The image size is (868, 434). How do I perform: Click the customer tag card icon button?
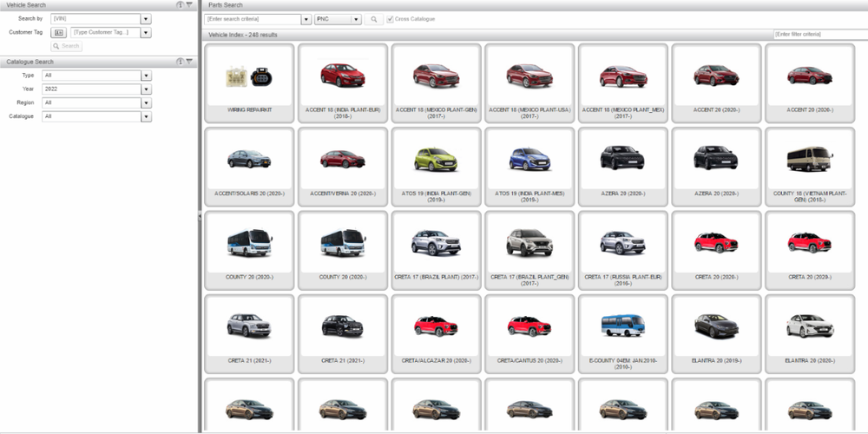[x=59, y=33]
